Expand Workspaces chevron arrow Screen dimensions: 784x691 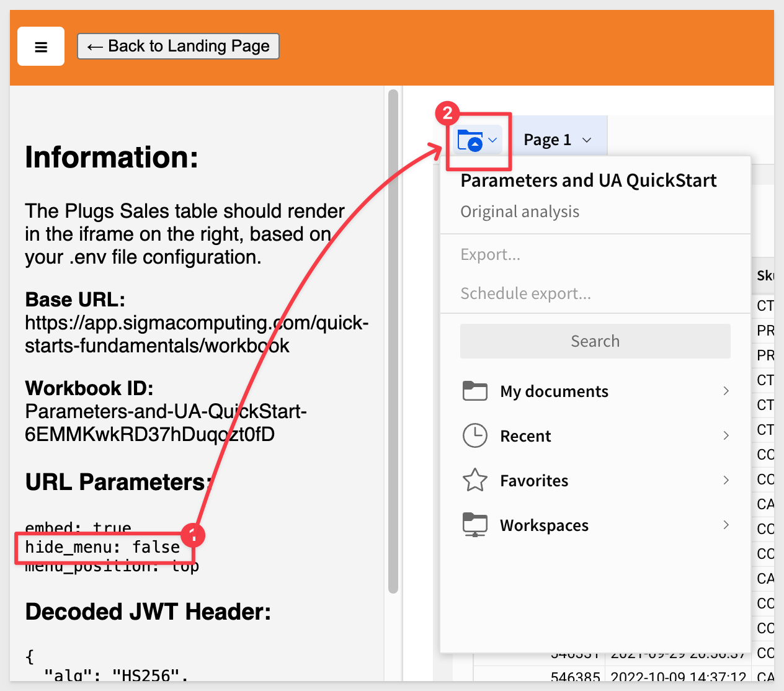click(x=726, y=525)
